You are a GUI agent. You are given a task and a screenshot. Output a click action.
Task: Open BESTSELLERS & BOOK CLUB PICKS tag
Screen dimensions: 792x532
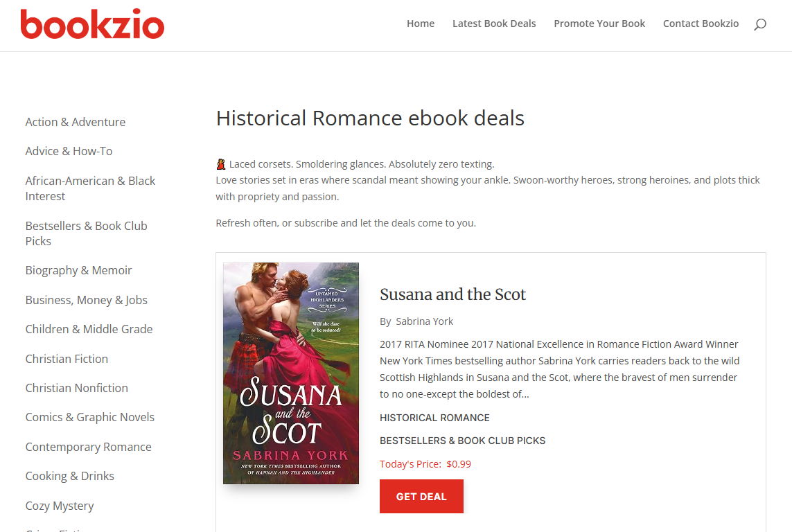[462, 440]
